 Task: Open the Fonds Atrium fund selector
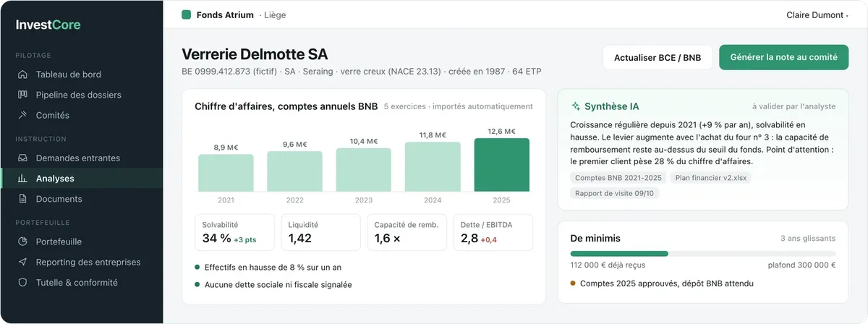click(234, 14)
